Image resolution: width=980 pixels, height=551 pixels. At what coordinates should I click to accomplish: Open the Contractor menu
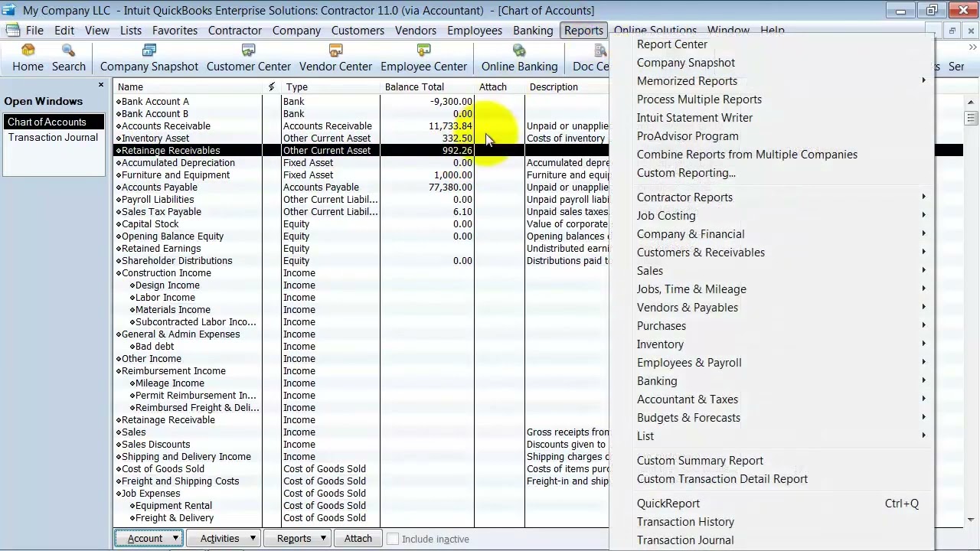click(x=235, y=31)
